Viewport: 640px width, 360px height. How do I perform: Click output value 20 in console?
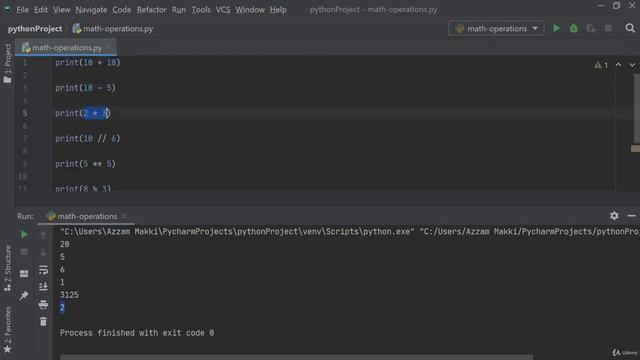(x=64, y=244)
